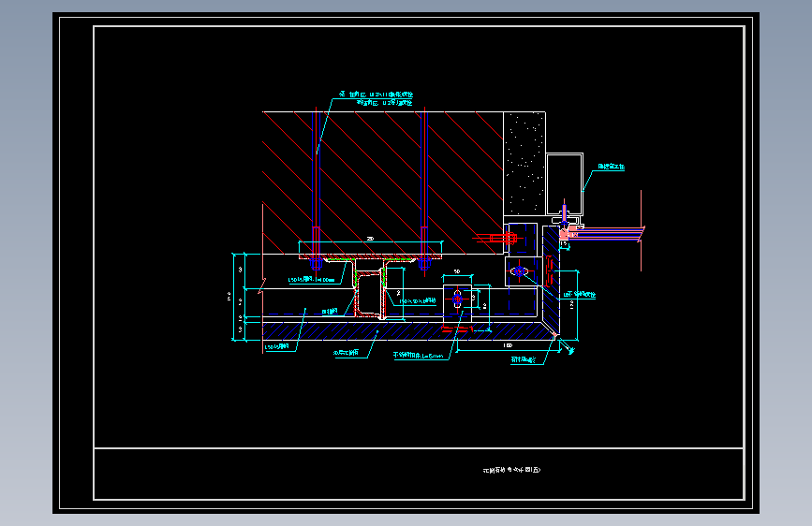Select the drawing title text in title block
812x526 pixels.
pos(511,470)
